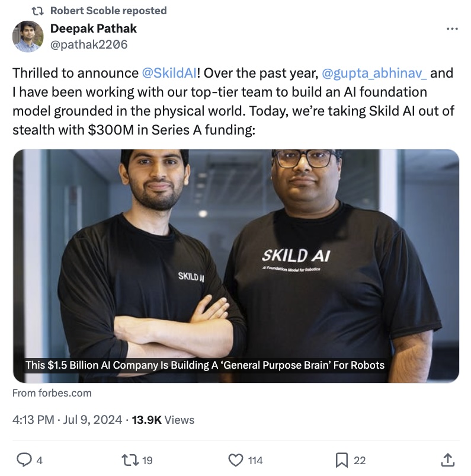Click the Deepak Pathak display name
Viewport: 471px width, 476px height.
coord(94,28)
